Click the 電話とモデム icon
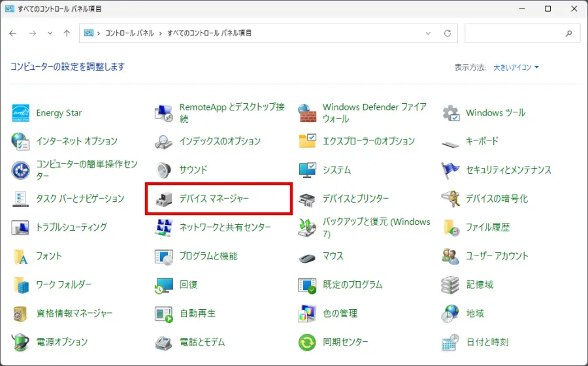The image size is (588, 366). tap(164, 342)
